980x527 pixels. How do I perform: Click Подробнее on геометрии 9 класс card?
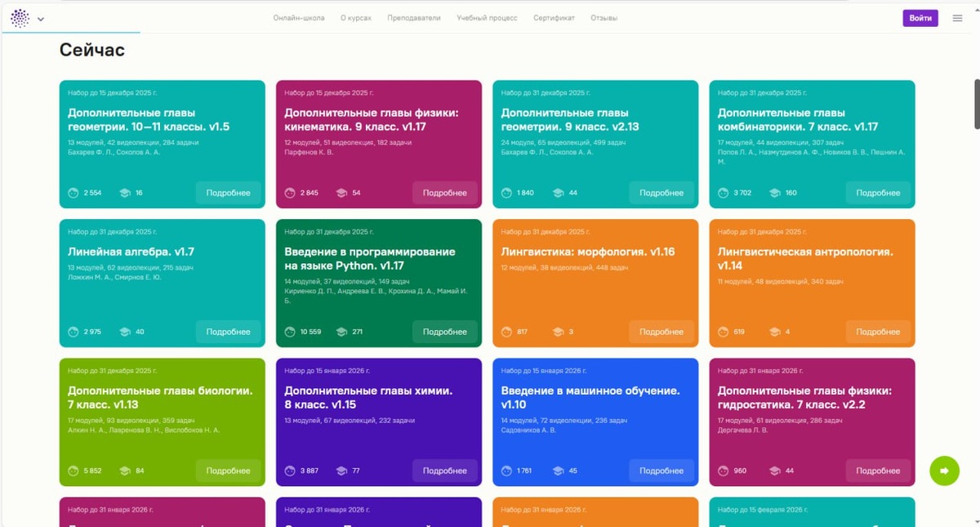[661, 193]
